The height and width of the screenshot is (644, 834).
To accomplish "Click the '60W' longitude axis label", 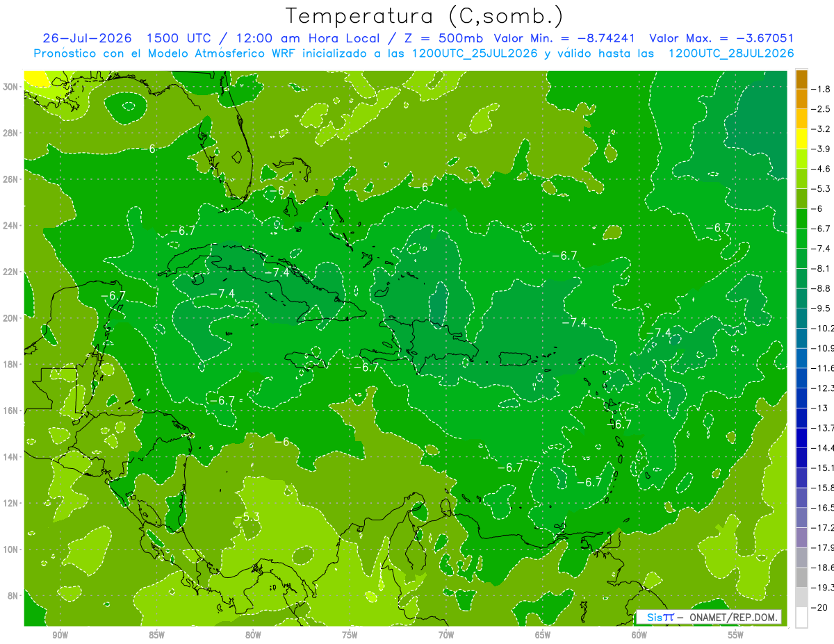I will coord(639,635).
